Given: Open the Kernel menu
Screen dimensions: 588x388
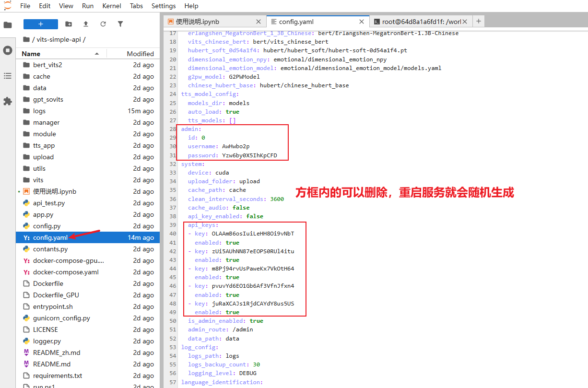Looking at the screenshot, I should 112,6.
